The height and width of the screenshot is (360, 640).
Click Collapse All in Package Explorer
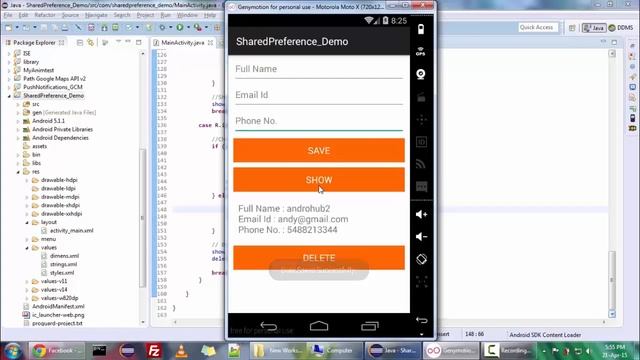point(80,42)
